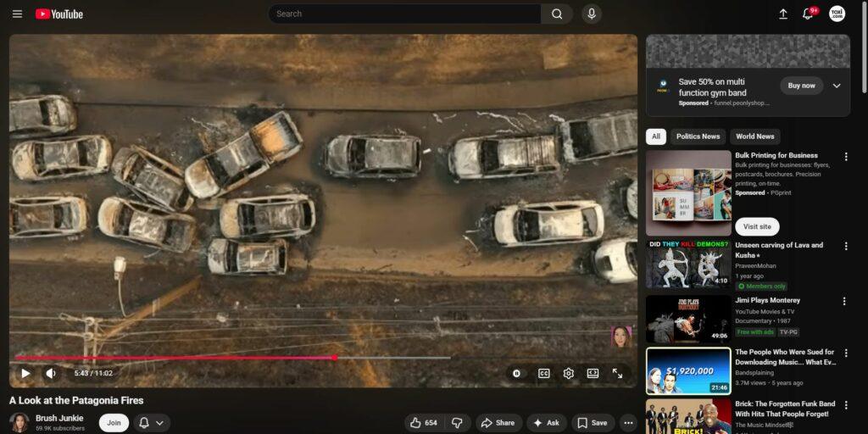Expand the sponsored gym band ad chevron
Viewport: 868px width, 434px height.
pyautogui.click(x=837, y=86)
